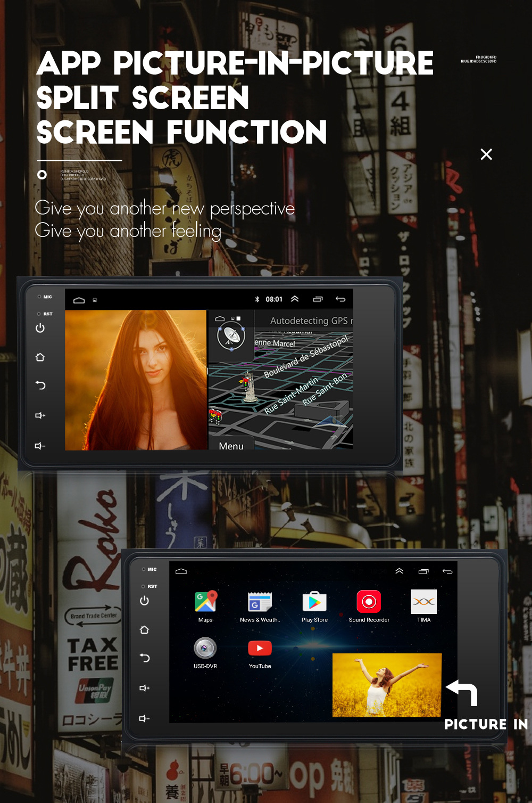The image size is (532, 803).
Task: Tap home icon in upper unit status bar
Action: (79, 300)
